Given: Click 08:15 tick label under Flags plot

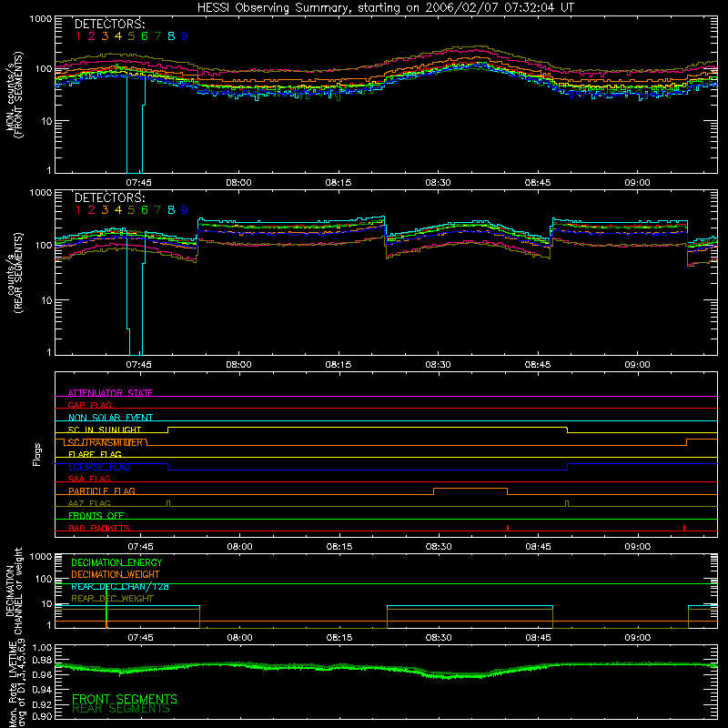Looking at the screenshot, I should [339, 547].
